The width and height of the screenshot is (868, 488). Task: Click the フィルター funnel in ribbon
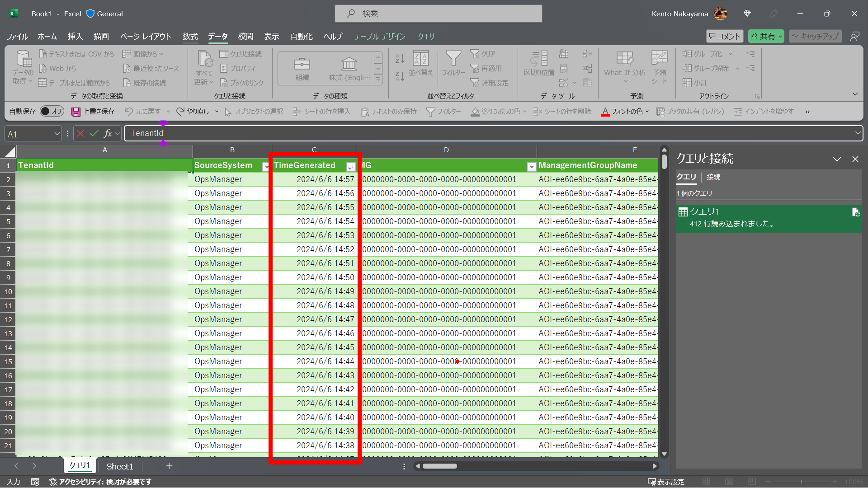click(x=453, y=63)
